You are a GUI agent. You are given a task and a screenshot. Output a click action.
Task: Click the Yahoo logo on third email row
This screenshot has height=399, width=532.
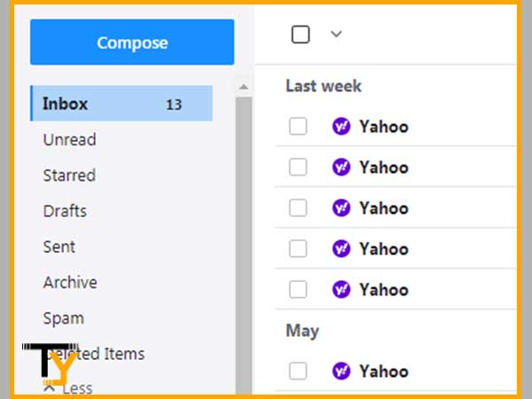[341, 208]
